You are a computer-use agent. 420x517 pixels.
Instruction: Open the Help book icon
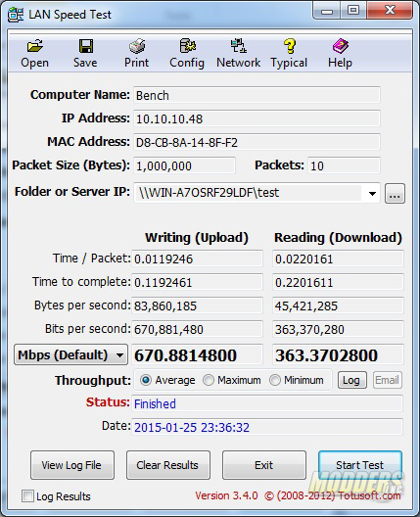(x=340, y=54)
